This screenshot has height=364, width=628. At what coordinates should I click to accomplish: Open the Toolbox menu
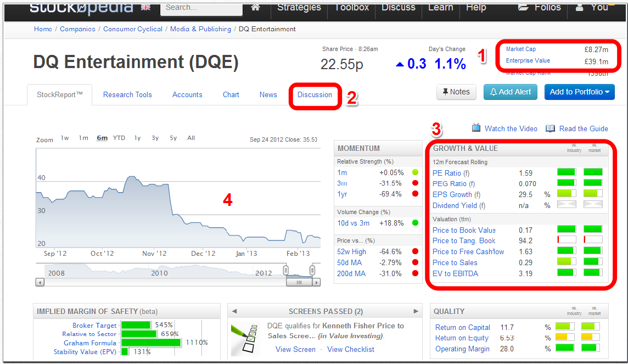pyautogui.click(x=352, y=7)
